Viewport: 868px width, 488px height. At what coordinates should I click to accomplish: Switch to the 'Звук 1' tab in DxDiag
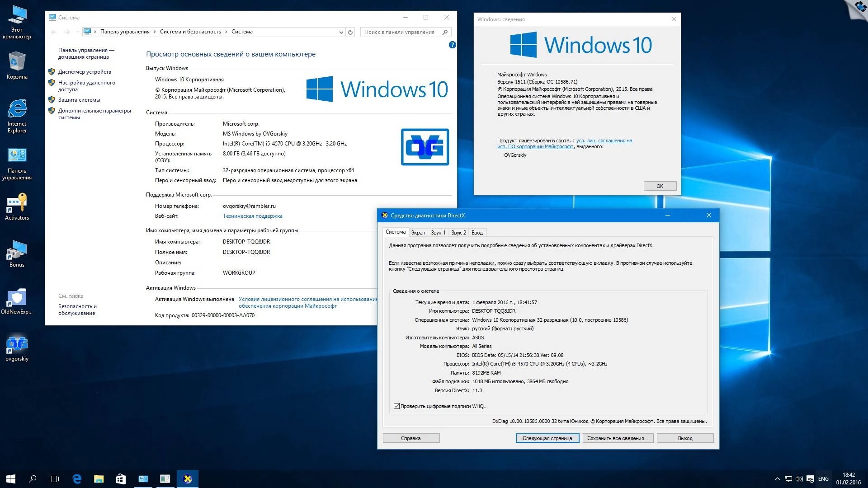tap(437, 232)
